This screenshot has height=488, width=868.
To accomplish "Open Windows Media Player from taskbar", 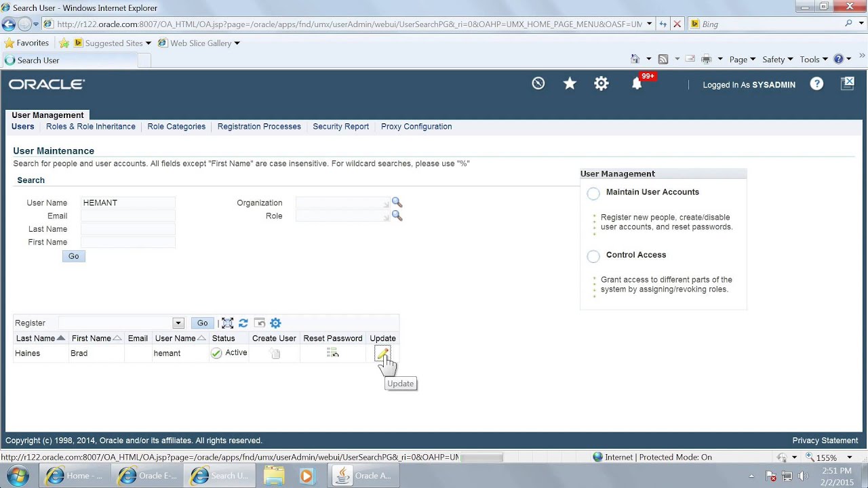I will pyautogui.click(x=307, y=475).
